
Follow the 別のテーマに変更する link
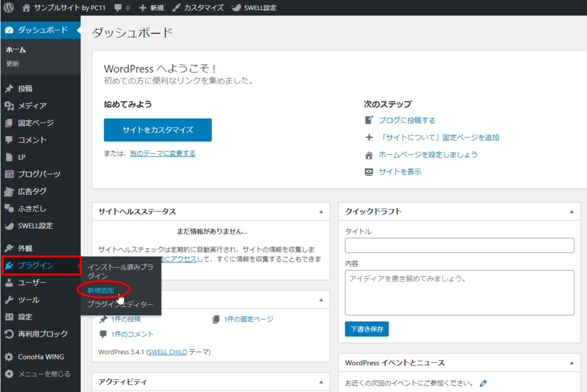click(x=162, y=154)
